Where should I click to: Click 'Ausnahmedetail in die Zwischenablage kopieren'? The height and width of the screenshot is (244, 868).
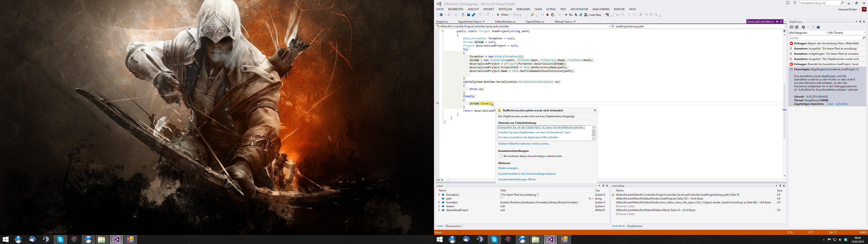point(527,174)
